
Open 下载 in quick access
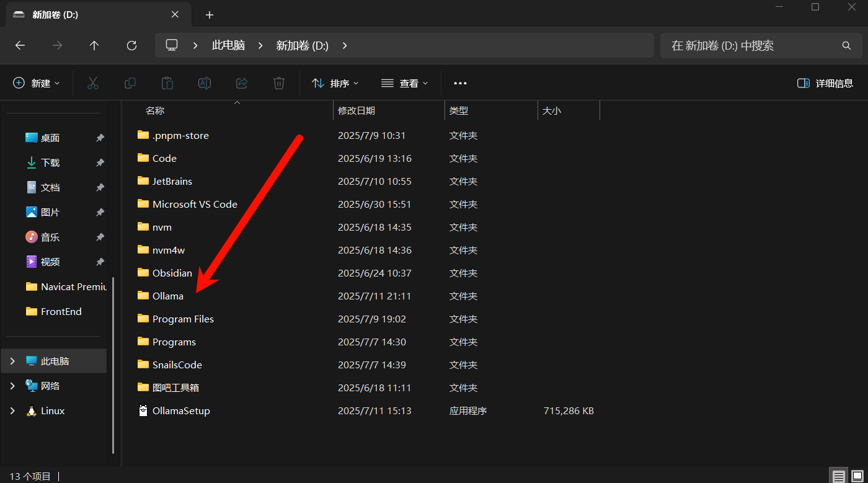pyautogui.click(x=50, y=162)
